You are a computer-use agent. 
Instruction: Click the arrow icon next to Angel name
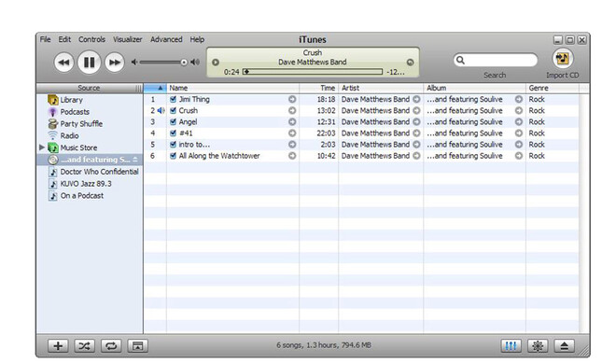(x=292, y=122)
